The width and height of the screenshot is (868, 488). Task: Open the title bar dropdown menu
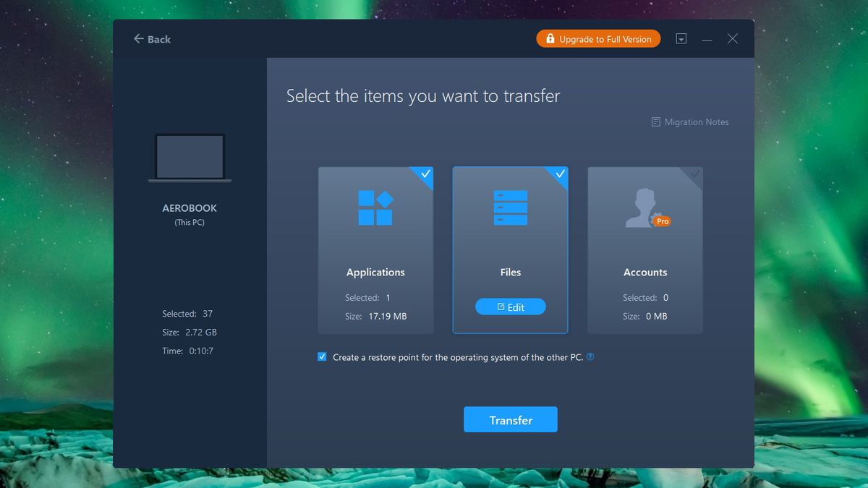(681, 38)
